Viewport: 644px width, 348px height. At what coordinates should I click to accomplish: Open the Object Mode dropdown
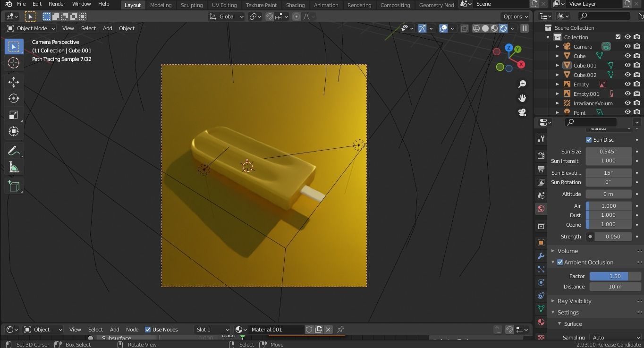pos(31,28)
